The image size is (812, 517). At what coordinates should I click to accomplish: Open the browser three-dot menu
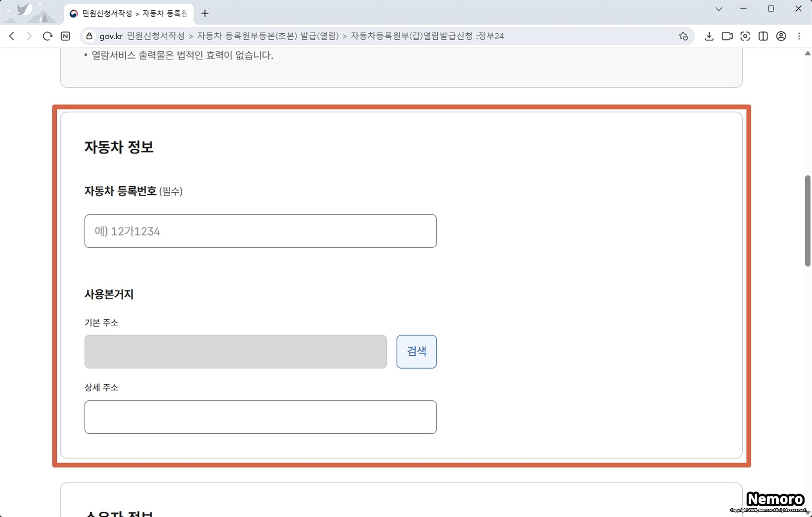[x=799, y=36]
